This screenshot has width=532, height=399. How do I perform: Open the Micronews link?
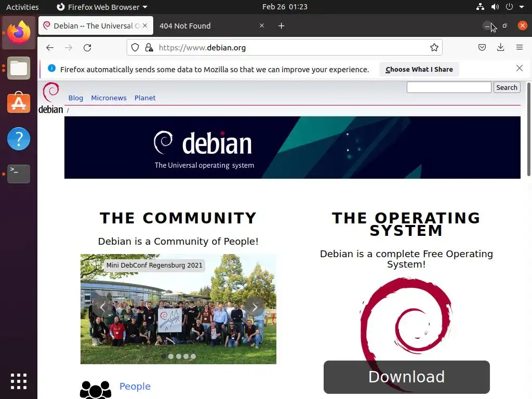tap(109, 98)
